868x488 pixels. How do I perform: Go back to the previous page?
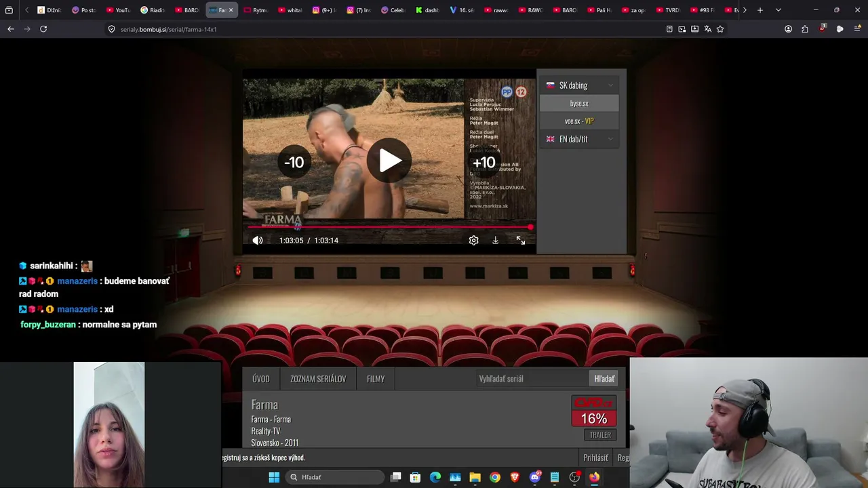pyautogui.click(x=11, y=29)
